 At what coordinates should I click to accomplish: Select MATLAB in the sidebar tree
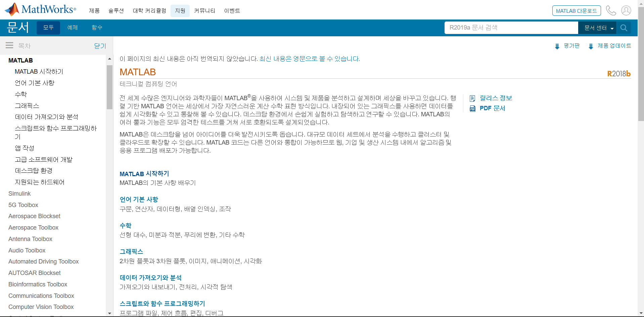click(20, 61)
